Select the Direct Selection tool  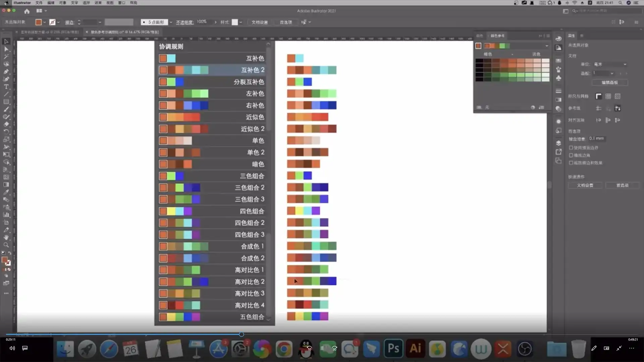(x=6, y=49)
